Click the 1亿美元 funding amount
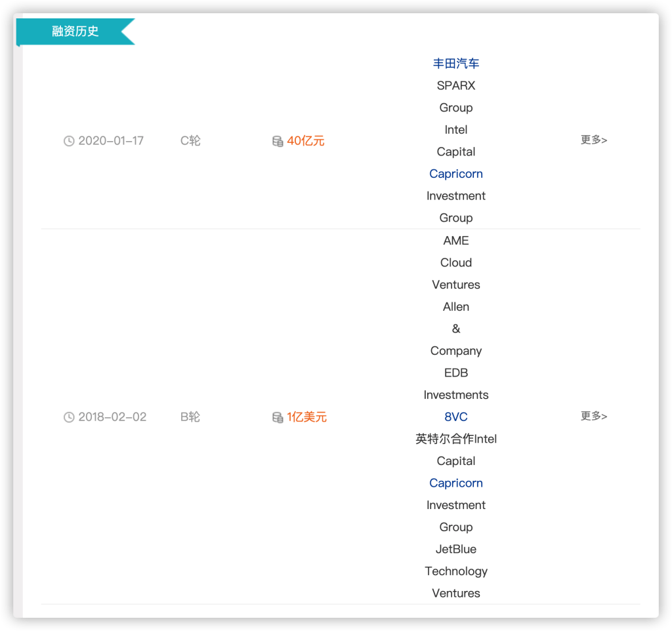Image resolution: width=672 pixels, height=631 pixels. 306,417
